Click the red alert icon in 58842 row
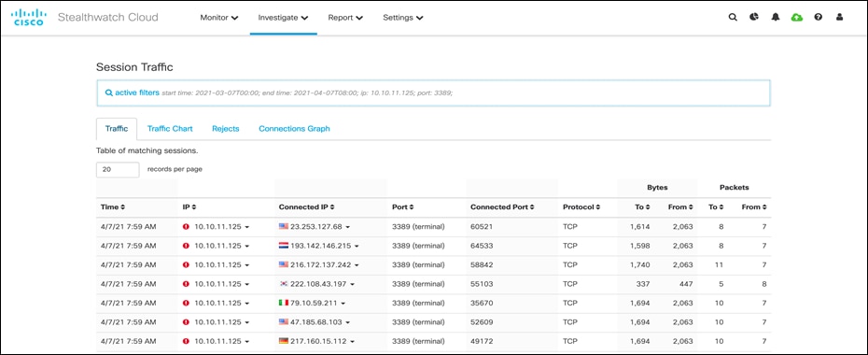The width and height of the screenshot is (868, 355). coord(186,264)
